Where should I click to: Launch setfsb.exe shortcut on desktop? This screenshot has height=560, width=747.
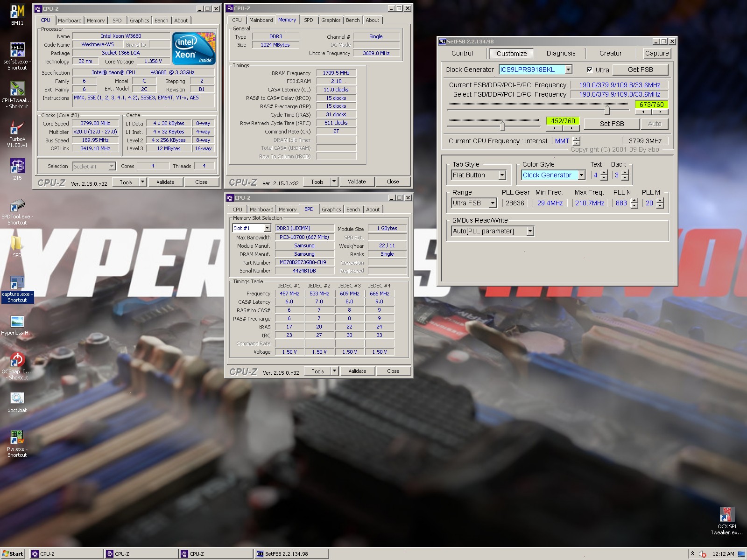click(x=17, y=56)
